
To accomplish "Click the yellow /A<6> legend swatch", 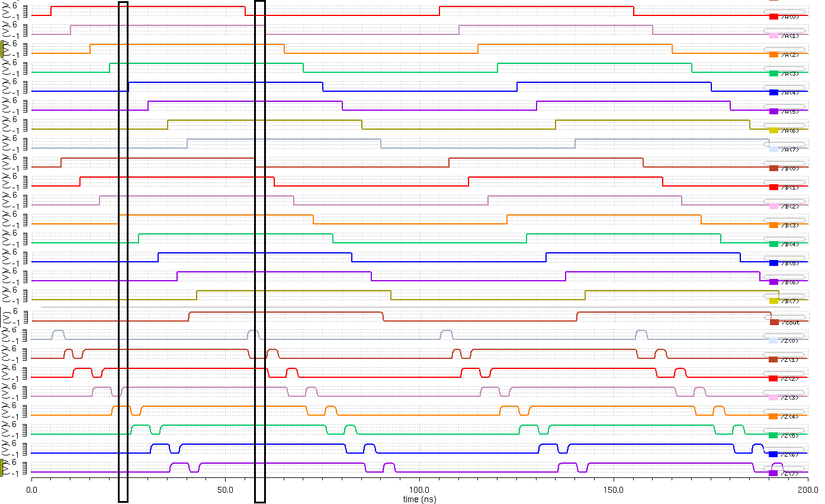I will point(773,130).
